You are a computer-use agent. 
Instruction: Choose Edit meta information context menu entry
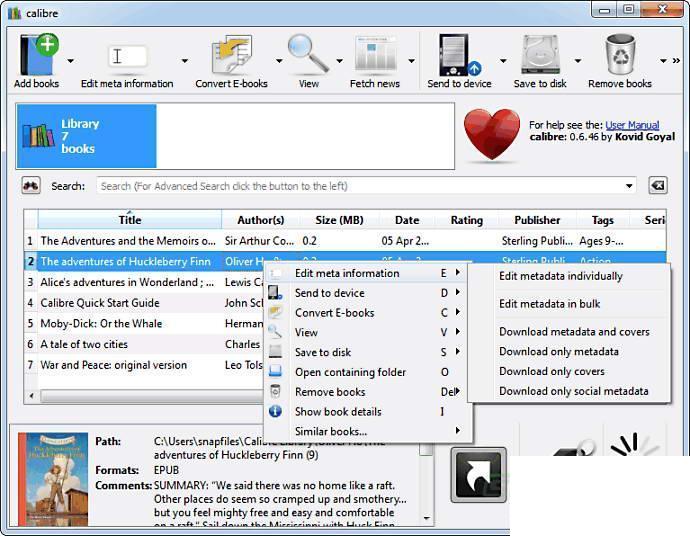coord(368,273)
